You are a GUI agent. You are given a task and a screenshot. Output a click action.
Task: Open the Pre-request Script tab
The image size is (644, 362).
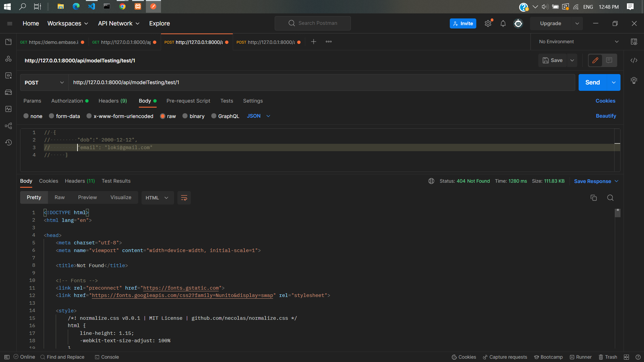(188, 101)
